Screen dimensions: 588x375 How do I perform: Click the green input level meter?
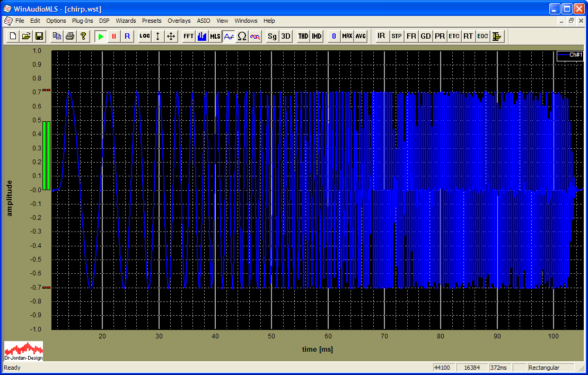[x=46, y=155]
